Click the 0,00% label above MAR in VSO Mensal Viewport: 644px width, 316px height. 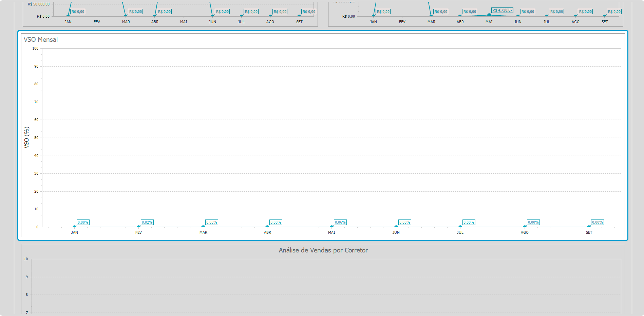[x=212, y=222]
